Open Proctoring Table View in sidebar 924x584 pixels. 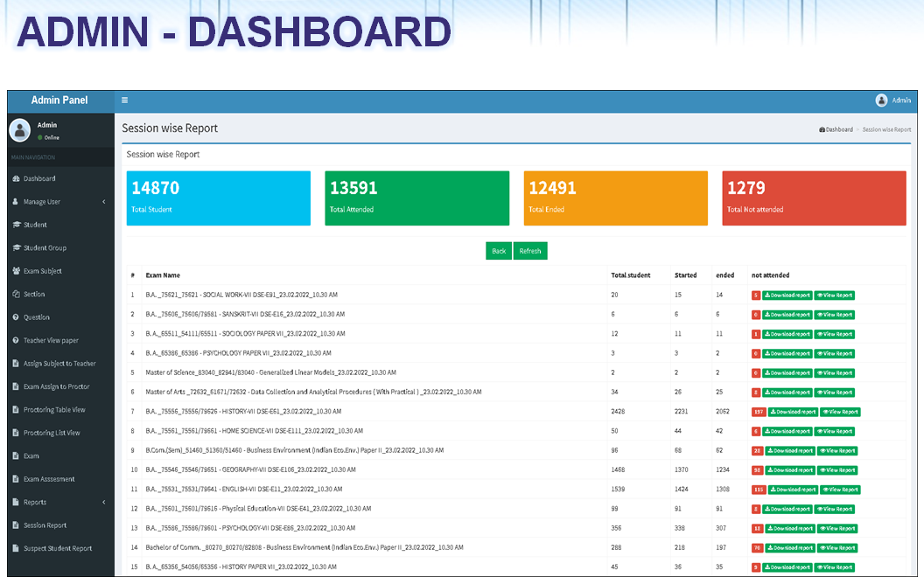[x=54, y=410]
